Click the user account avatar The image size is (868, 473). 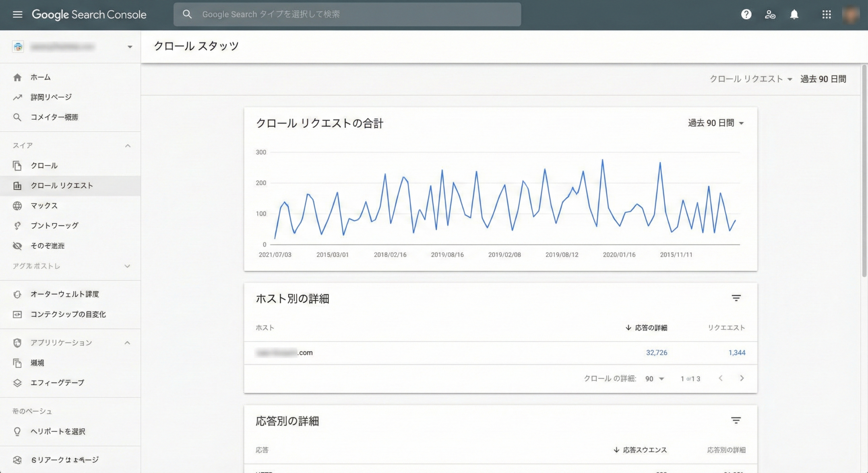coord(850,14)
